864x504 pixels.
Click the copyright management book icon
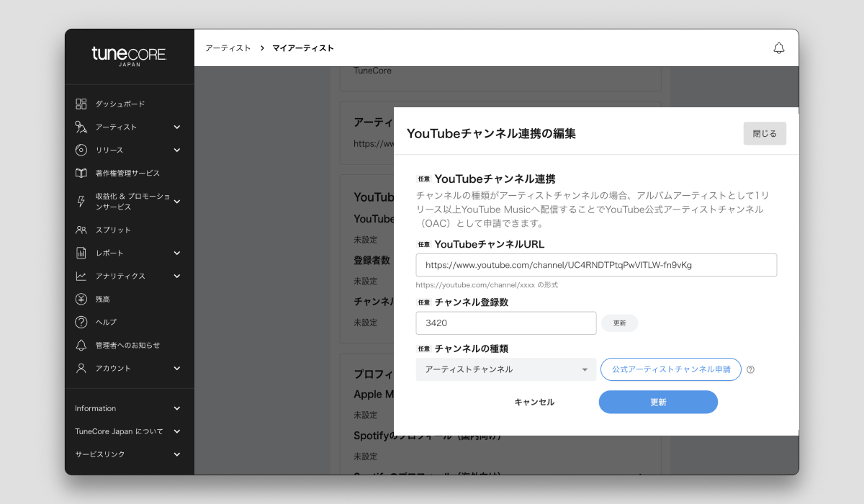click(81, 173)
